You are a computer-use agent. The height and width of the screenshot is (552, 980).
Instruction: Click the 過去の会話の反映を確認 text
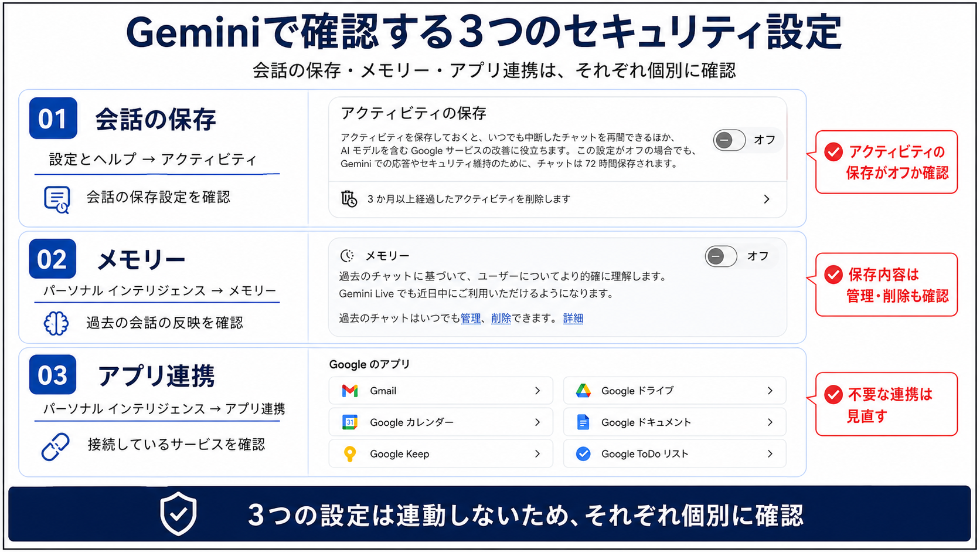(x=165, y=323)
